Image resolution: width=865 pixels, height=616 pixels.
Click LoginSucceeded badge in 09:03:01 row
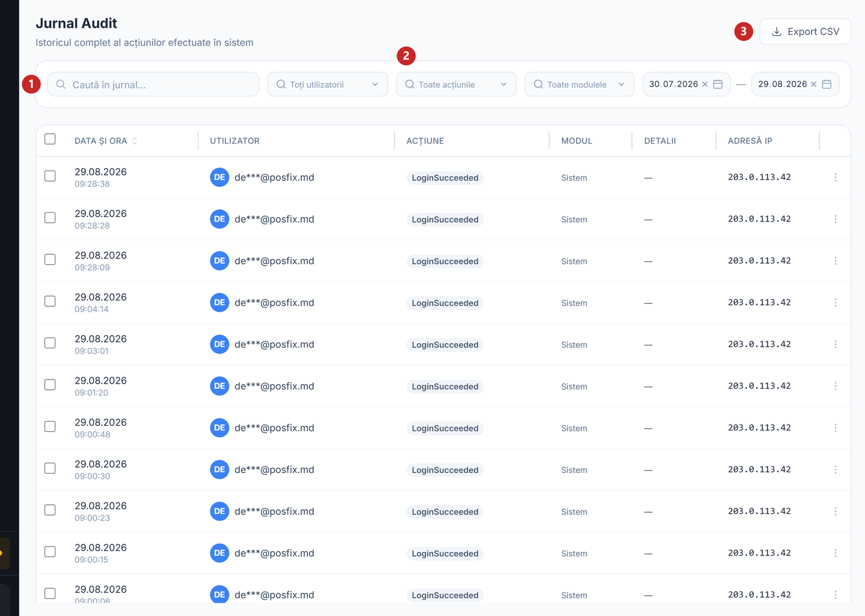coord(445,345)
